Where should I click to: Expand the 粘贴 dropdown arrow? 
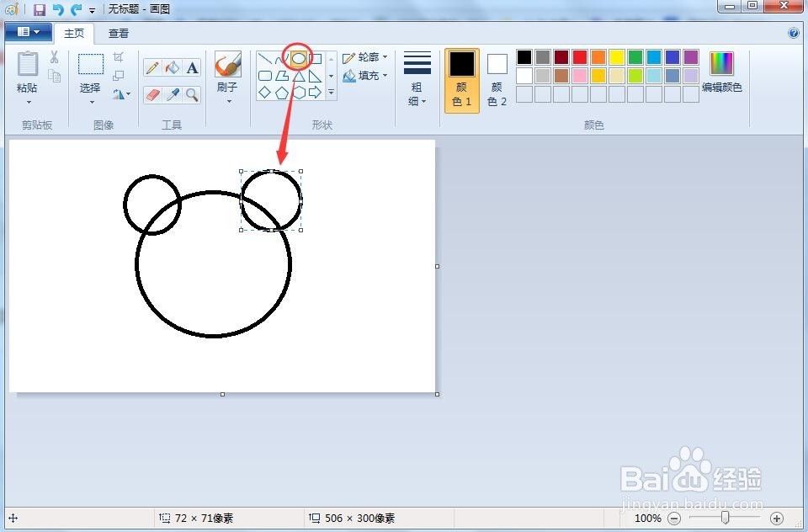(29, 102)
